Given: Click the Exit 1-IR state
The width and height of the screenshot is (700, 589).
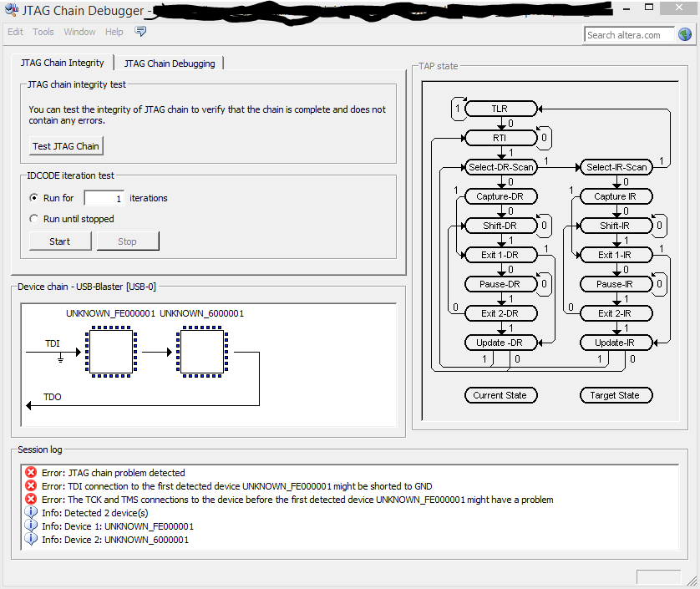Looking at the screenshot, I should [616, 255].
